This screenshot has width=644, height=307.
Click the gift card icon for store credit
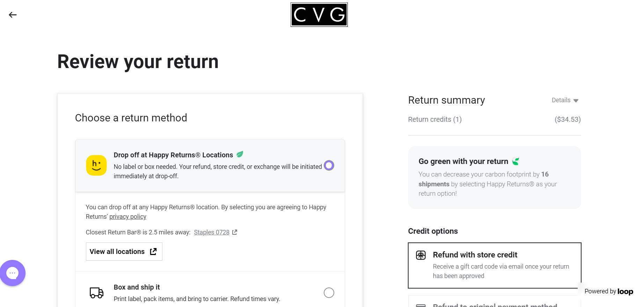(421, 255)
